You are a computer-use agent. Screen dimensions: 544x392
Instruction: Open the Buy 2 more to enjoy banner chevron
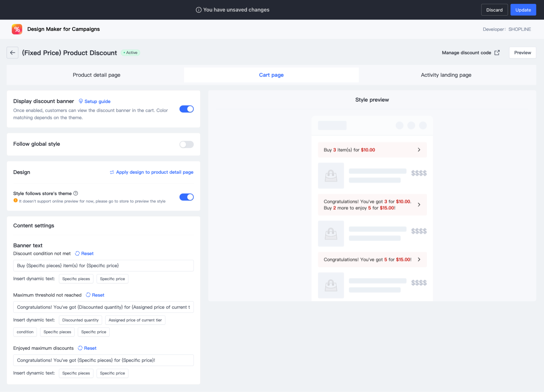[419, 205]
